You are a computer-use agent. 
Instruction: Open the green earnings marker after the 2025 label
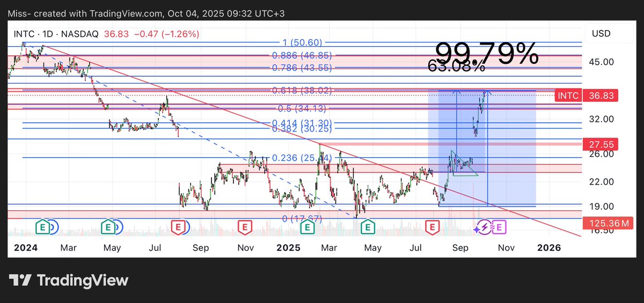pyautogui.click(x=307, y=227)
